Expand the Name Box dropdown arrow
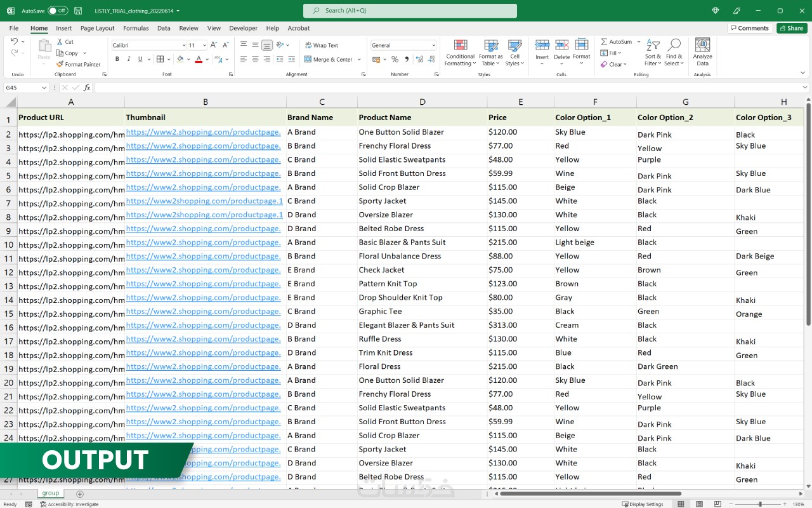Screen dimensions: 812x508 point(44,88)
